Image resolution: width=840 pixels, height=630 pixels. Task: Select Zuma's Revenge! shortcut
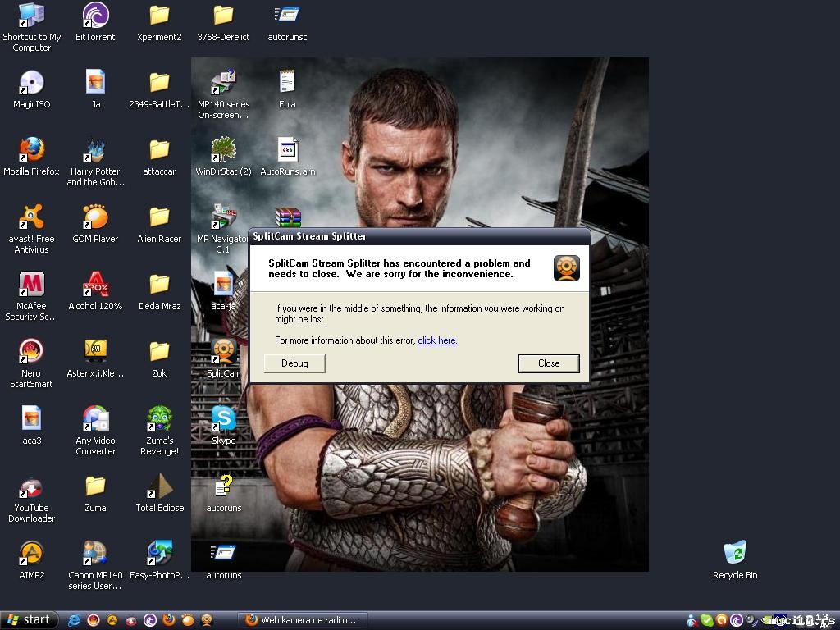point(159,431)
